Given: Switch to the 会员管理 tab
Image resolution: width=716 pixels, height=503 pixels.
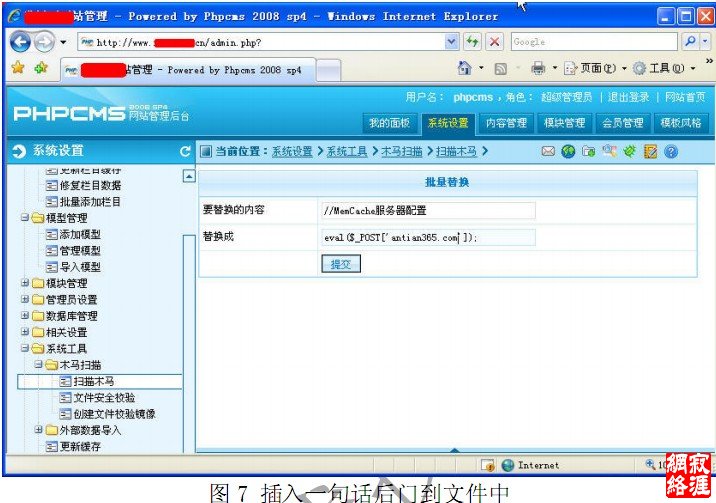Looking at the screenshot, I should pos(623,123).
